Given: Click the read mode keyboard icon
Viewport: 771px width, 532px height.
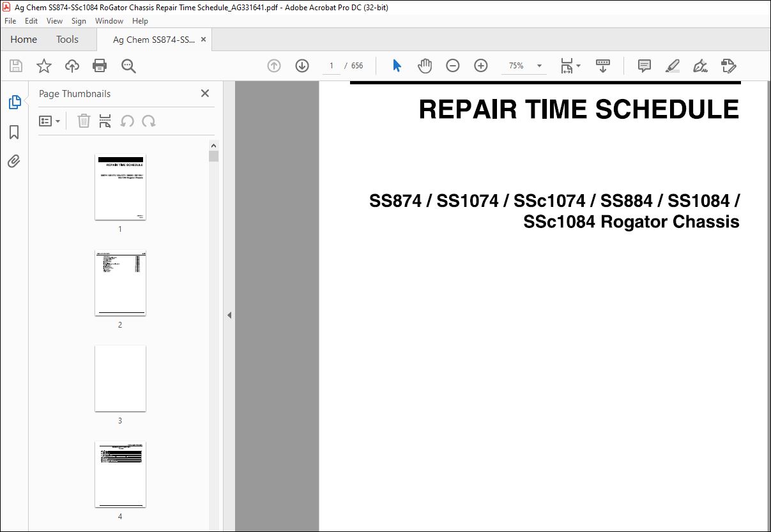Looking at the screenshot, I should tap(603, 66).
